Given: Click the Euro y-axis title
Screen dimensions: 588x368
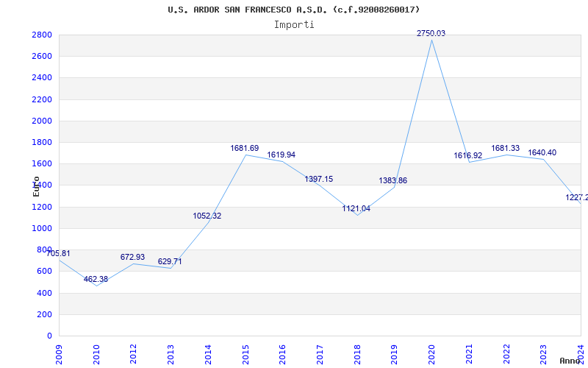Looking at the screenshot, I should point(36,186).
